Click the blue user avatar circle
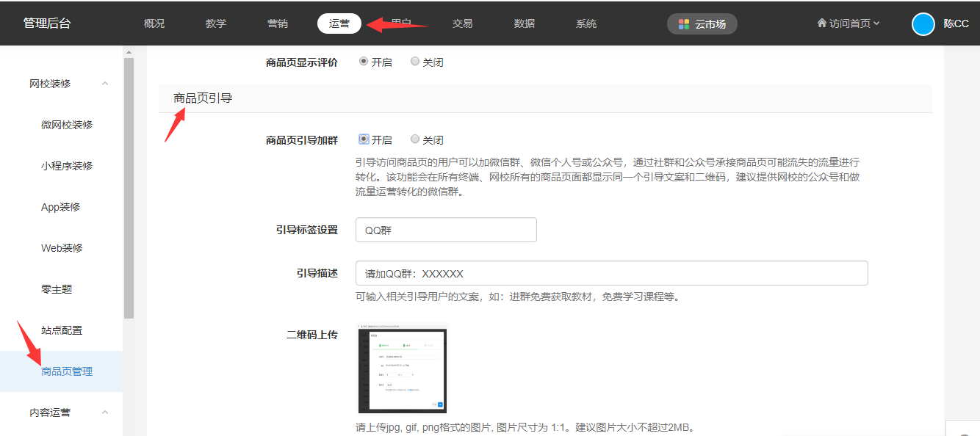Viewport: 980px width, 436px height. pyautogui.click(x=923, y=23)
